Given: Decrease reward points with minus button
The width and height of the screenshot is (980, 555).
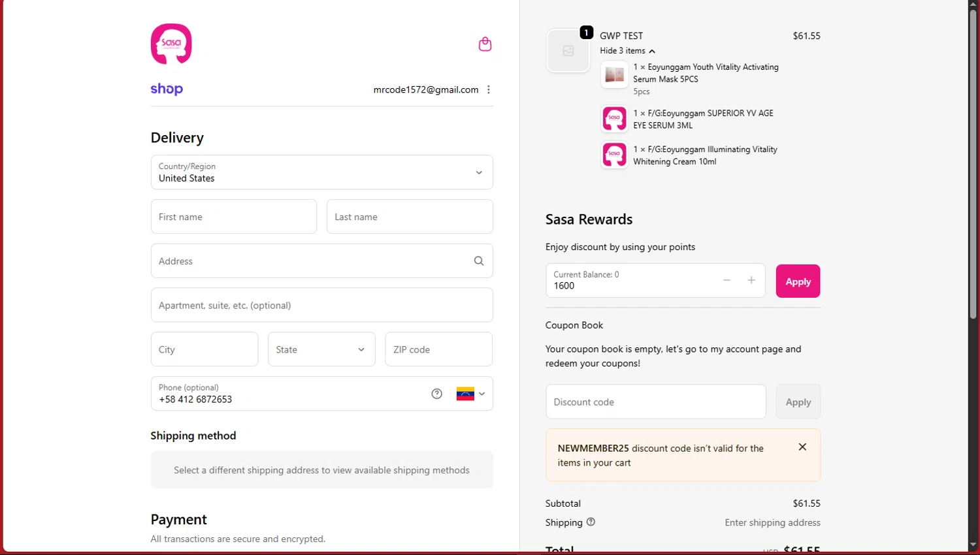Looking at the screenshot, I should click(x=727, y=281).
